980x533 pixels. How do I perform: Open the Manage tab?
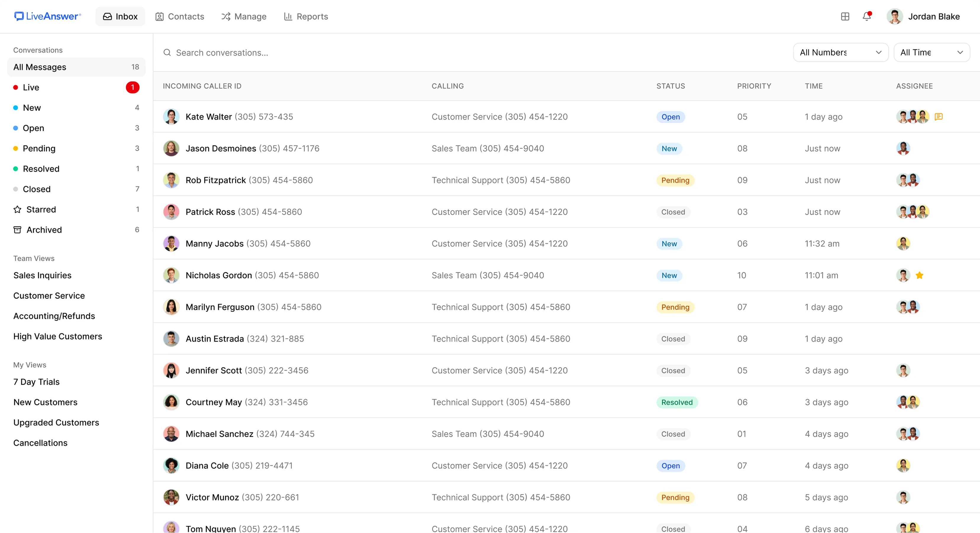[x=244, y=16]
